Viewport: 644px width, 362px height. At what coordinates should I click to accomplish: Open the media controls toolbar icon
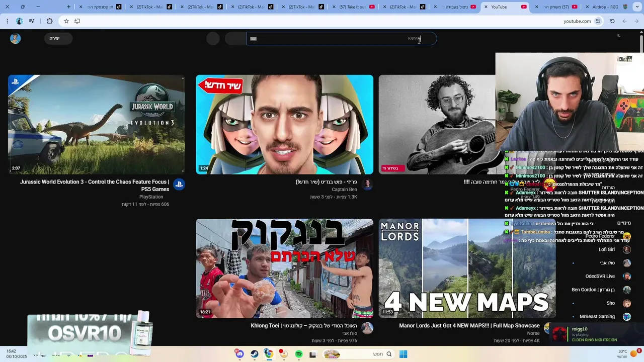(32, 21)
